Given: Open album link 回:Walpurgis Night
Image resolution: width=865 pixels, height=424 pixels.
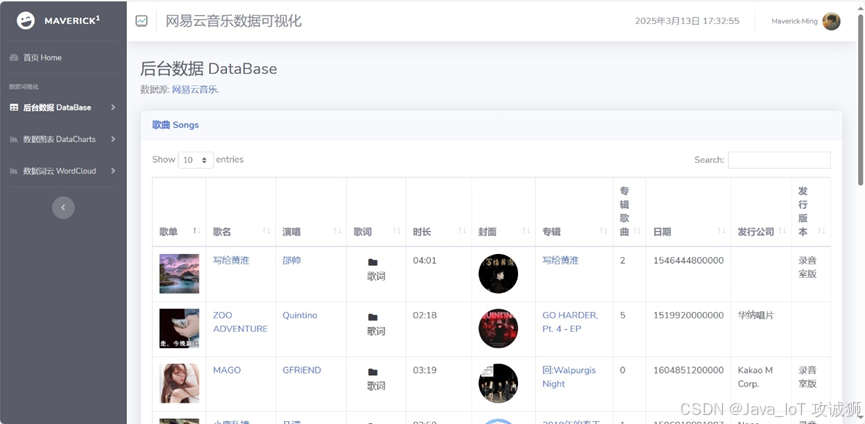Looking at the screenshot, I should click(x=569, y=377).
